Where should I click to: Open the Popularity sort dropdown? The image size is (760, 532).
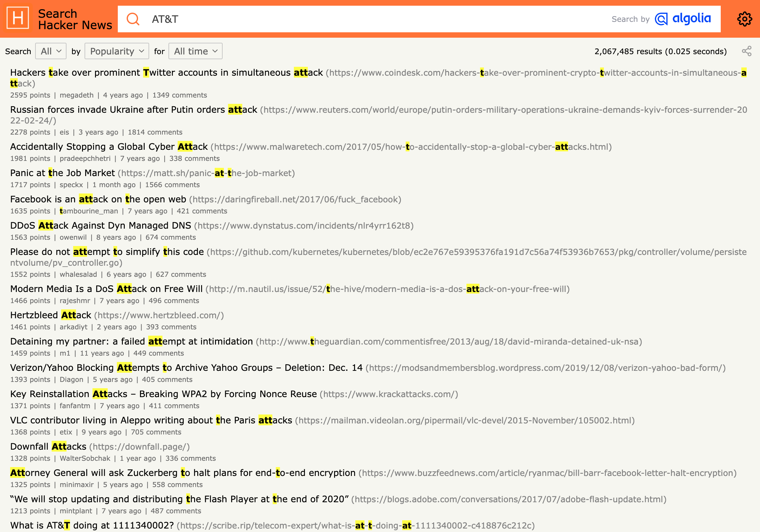(117, 51)
